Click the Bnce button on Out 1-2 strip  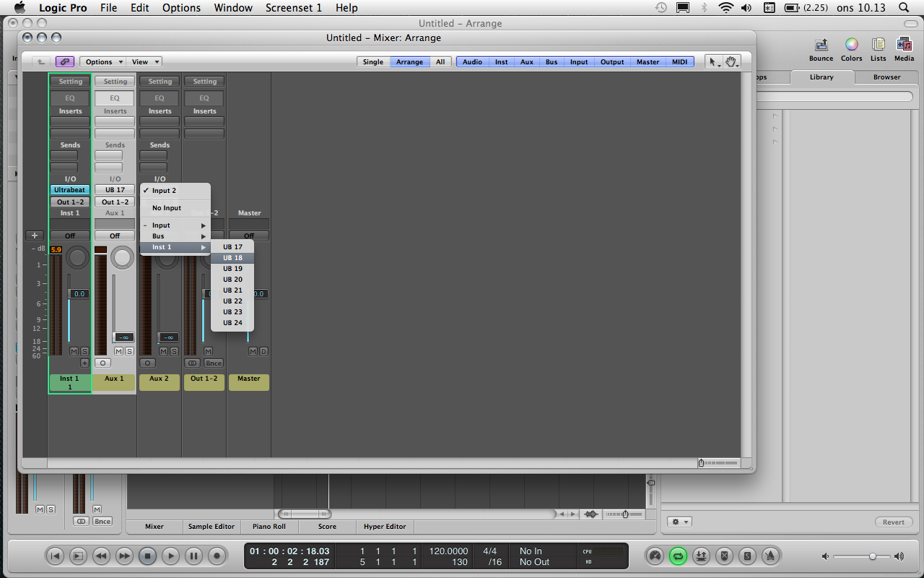(214, 363)
